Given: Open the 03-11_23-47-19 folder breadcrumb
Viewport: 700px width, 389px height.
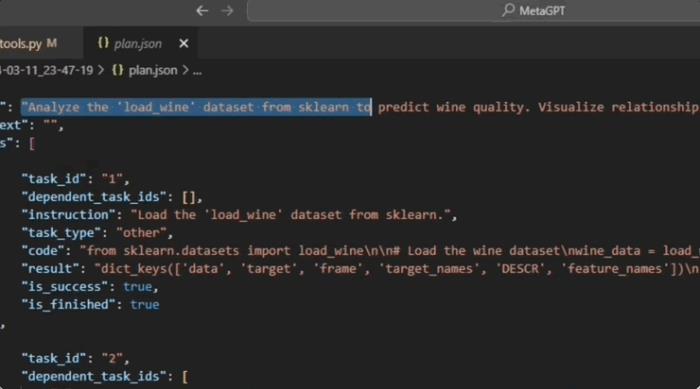Looking at the screenshot, I should click(46, 71).
